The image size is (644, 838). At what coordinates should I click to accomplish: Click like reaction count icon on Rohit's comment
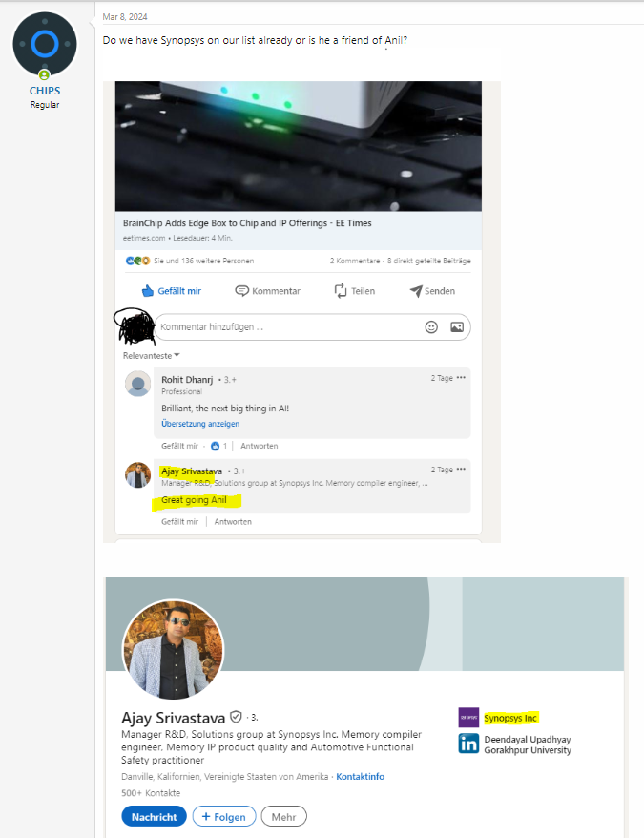click(216, 446)
